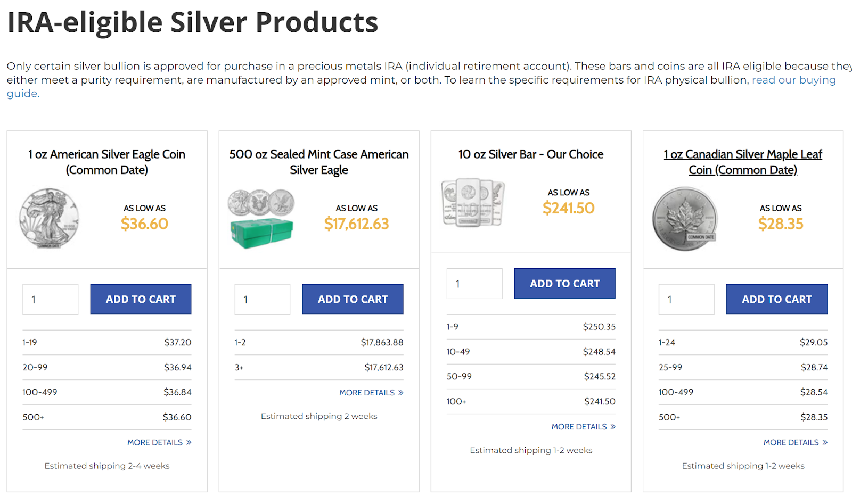Open More Details for Canadian Maple Leaf

795,442
